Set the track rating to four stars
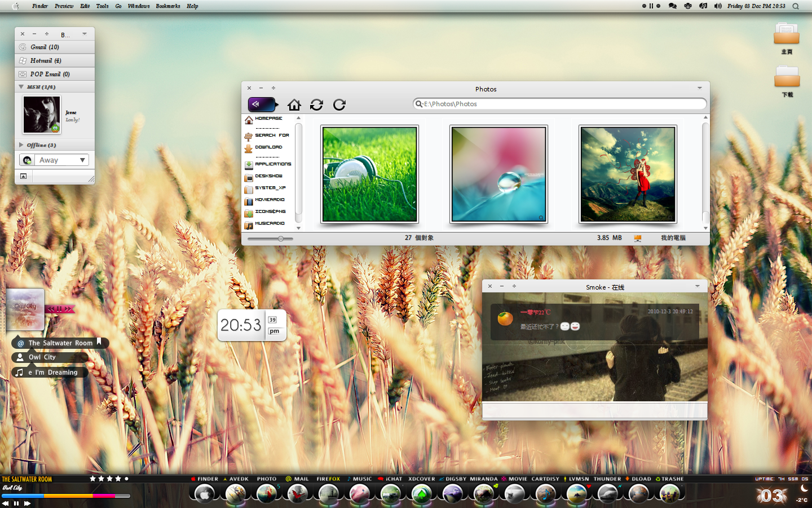Viewport: 812px width, 508px height. point(118,479)
